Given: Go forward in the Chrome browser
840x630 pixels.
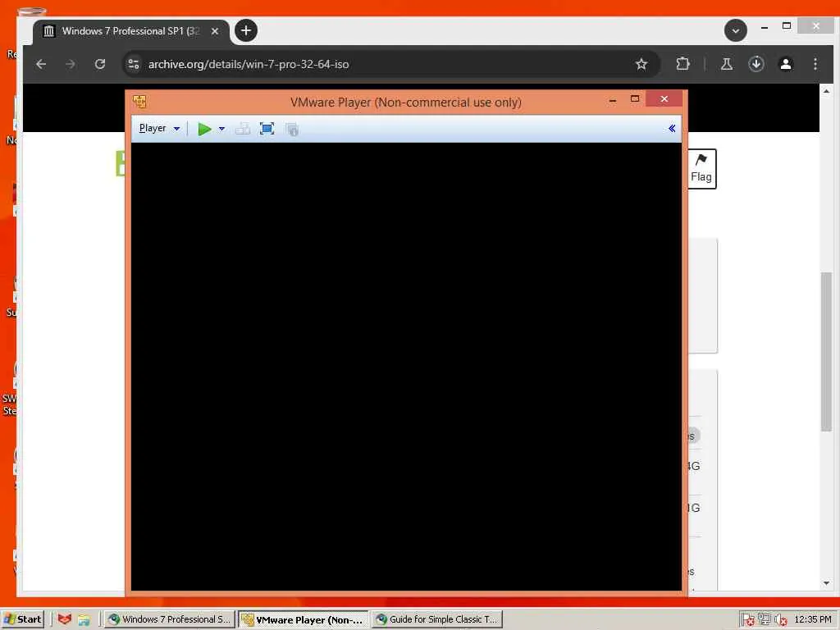Looking at the screenshot, I should [x=71, y=64].
